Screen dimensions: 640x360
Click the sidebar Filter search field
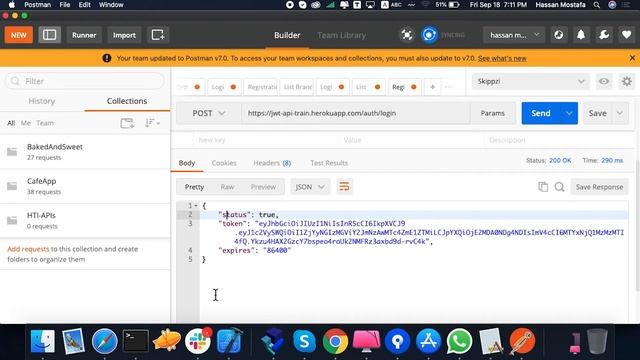point(85,81)
